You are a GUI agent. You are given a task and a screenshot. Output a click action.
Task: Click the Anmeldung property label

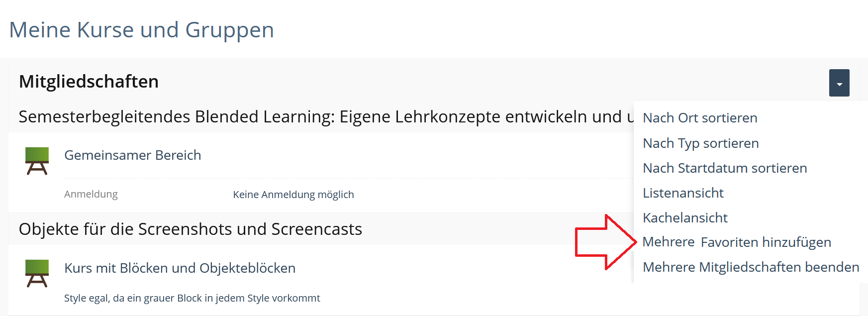click(x=91, y=194)
